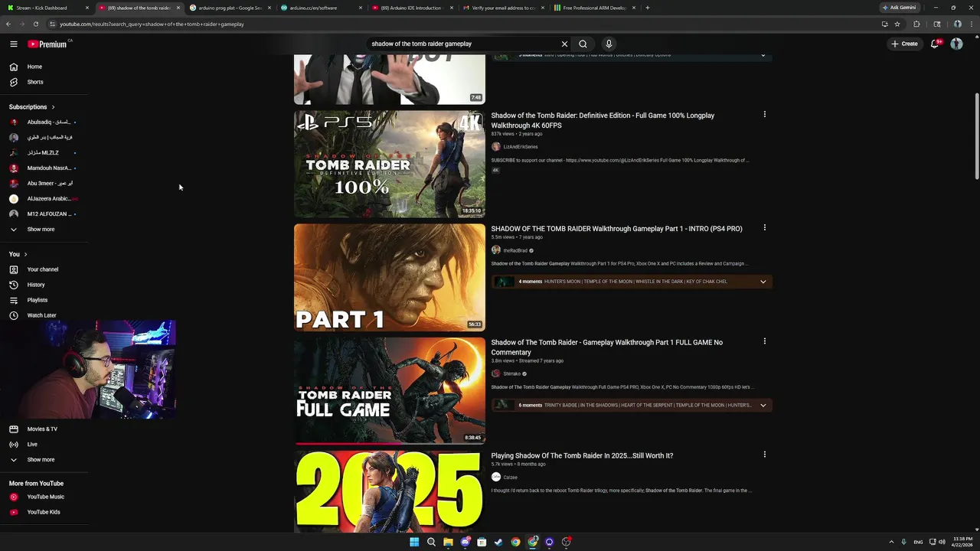The width and height of the screenshot is (980, 551).
Task: Switch to Free Professional ARM Development tab
Action: point(593,8)
